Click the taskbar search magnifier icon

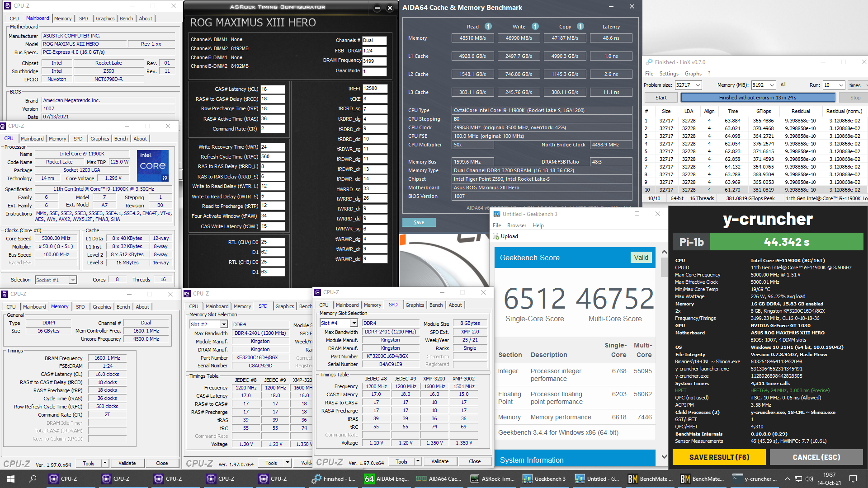(x=33, y=479)
